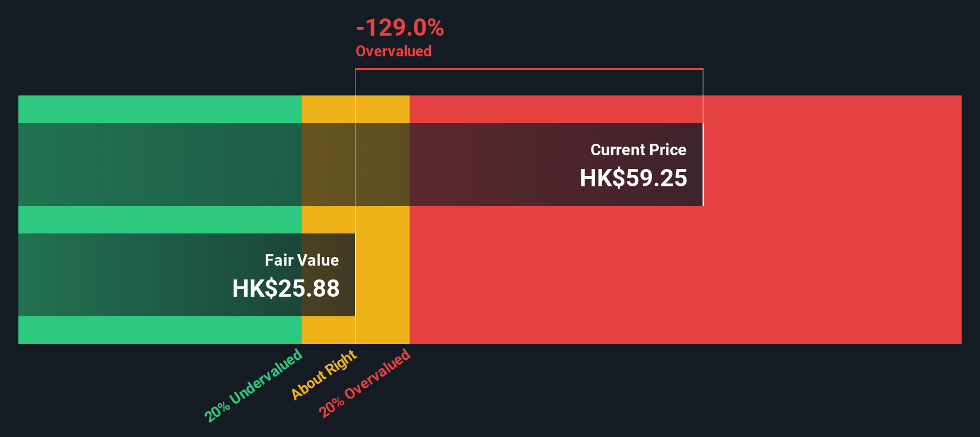980x437 pixels.
Task: Click the 20% Undervalued axis label
Action: coord(253,385)
